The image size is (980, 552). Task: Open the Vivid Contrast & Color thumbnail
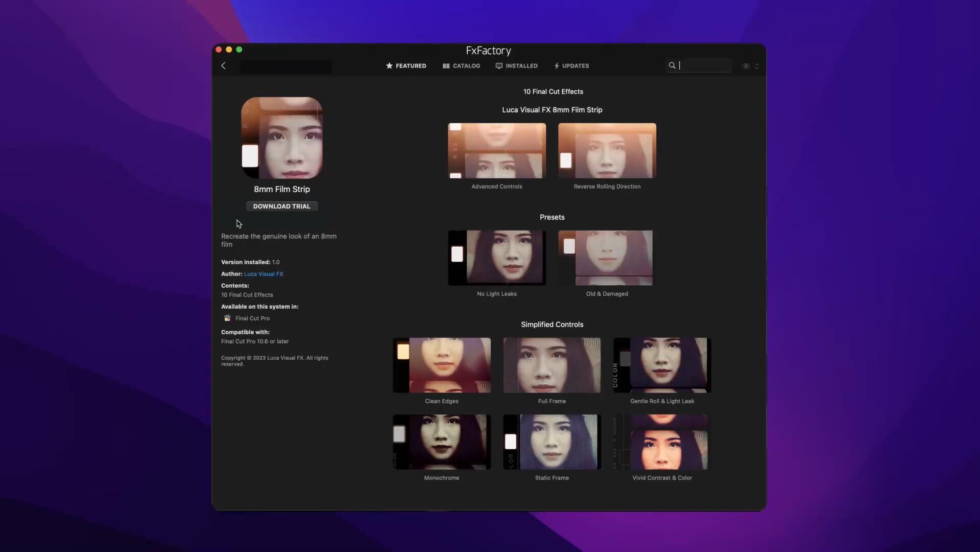[662, 442]
